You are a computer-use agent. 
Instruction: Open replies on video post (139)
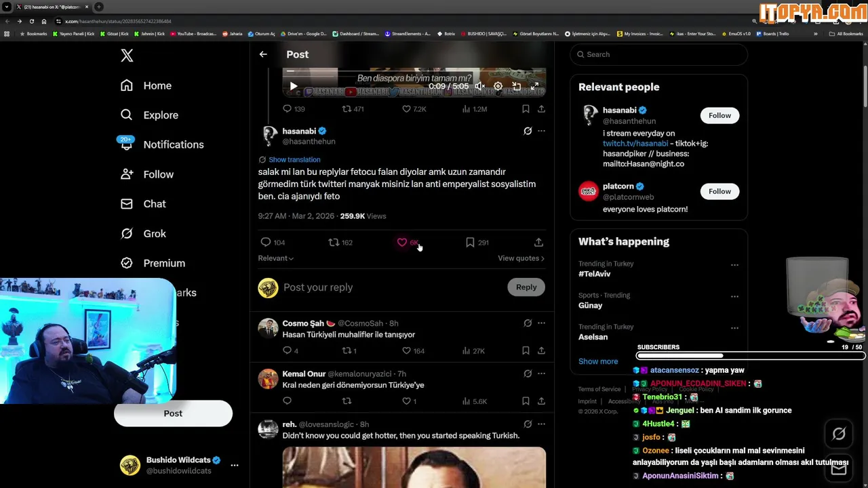pyautogui.click(x=294, y=108)
